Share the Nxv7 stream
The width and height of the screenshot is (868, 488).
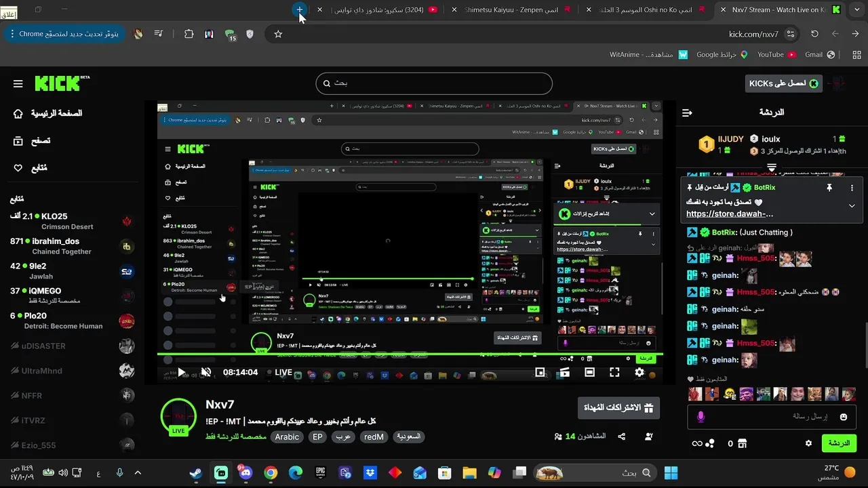coord(622,436)
